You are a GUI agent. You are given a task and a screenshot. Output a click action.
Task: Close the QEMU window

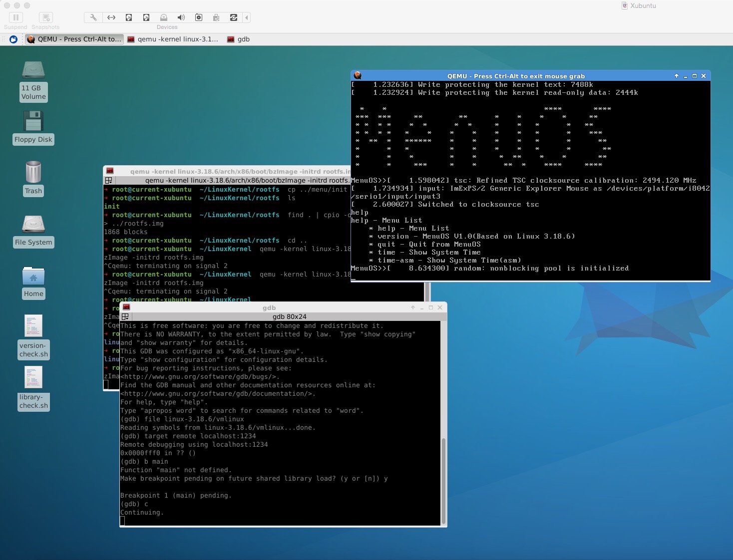(704, 76)
